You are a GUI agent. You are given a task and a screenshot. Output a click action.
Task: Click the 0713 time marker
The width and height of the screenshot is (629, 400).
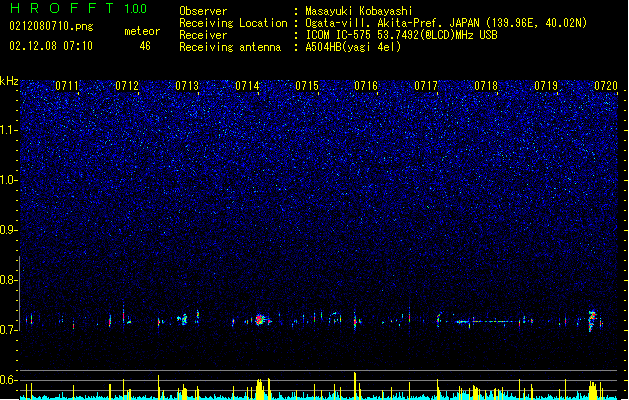click(187, 86)
